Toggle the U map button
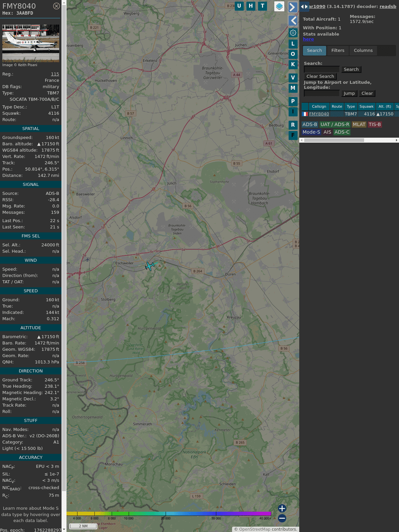 click(239, 6)
